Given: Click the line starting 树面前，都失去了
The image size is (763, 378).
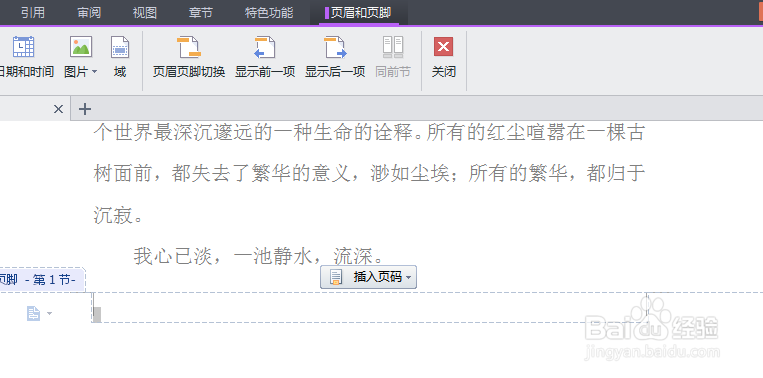Looking at the screenshot, I should tap(369, 173).
